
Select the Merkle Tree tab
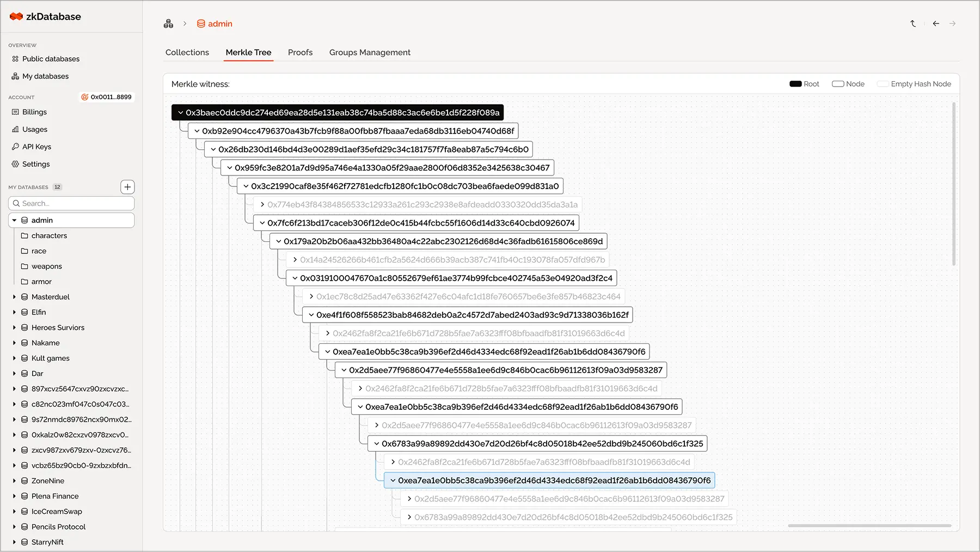click(248, 52)
